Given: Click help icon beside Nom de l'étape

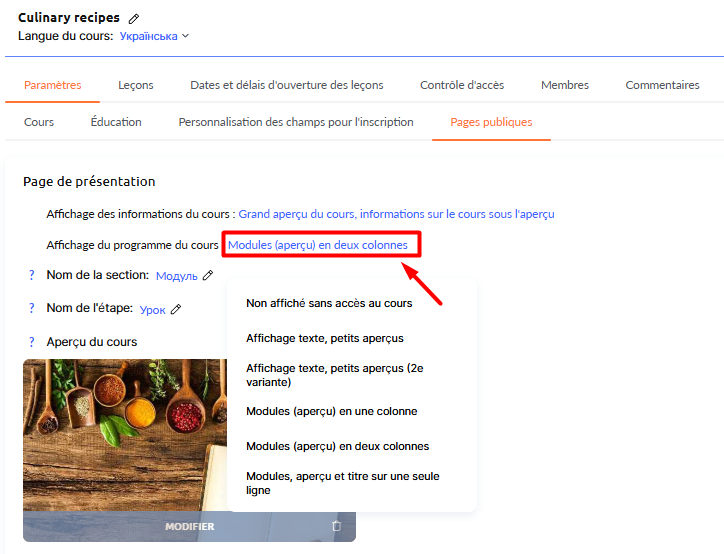Looking at the screenshot, I should (x=31, y=308).
